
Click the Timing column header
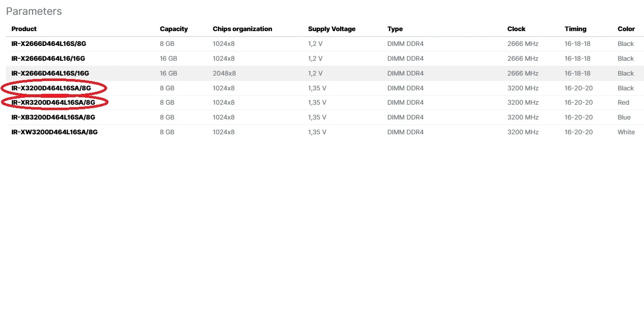[x=575, y=29]
